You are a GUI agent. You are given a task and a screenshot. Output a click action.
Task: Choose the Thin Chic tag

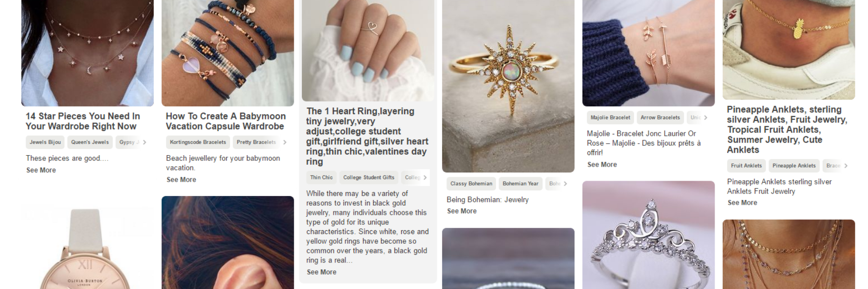tap(321, 177)
